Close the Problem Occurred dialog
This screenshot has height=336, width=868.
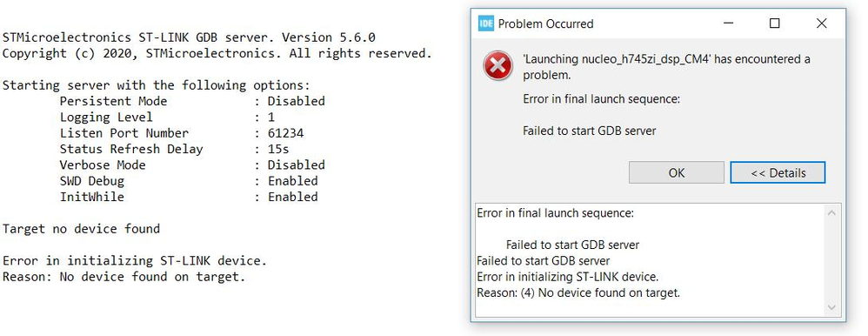[x=822, y=24]
